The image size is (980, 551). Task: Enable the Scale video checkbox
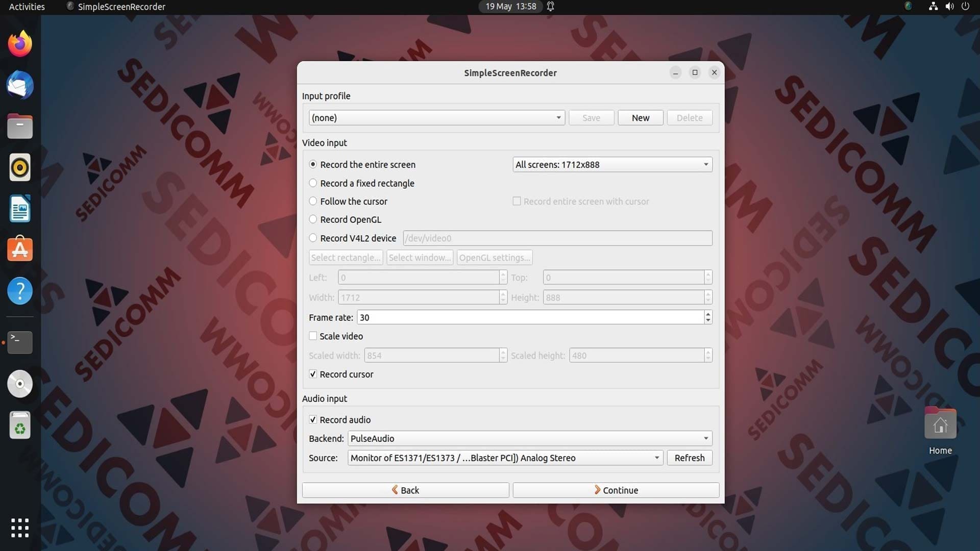[336, 336]
